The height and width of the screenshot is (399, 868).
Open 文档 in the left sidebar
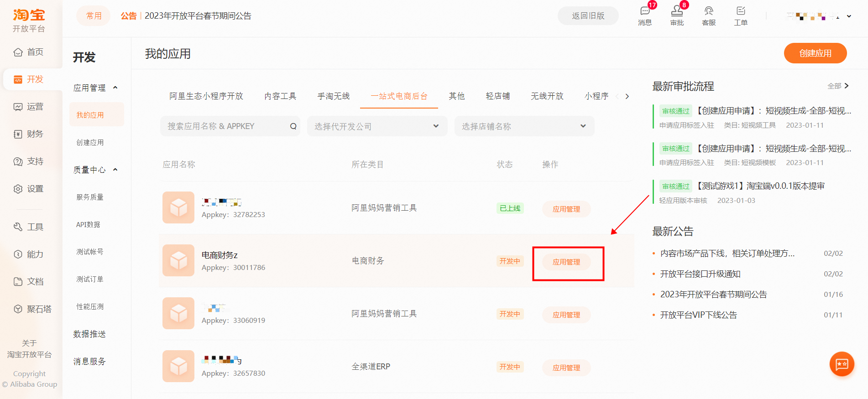click(x=29, y=282)
